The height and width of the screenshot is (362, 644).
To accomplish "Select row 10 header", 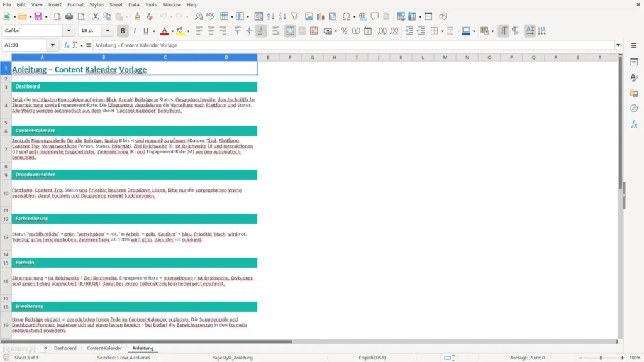I will [x=6, y=194].
